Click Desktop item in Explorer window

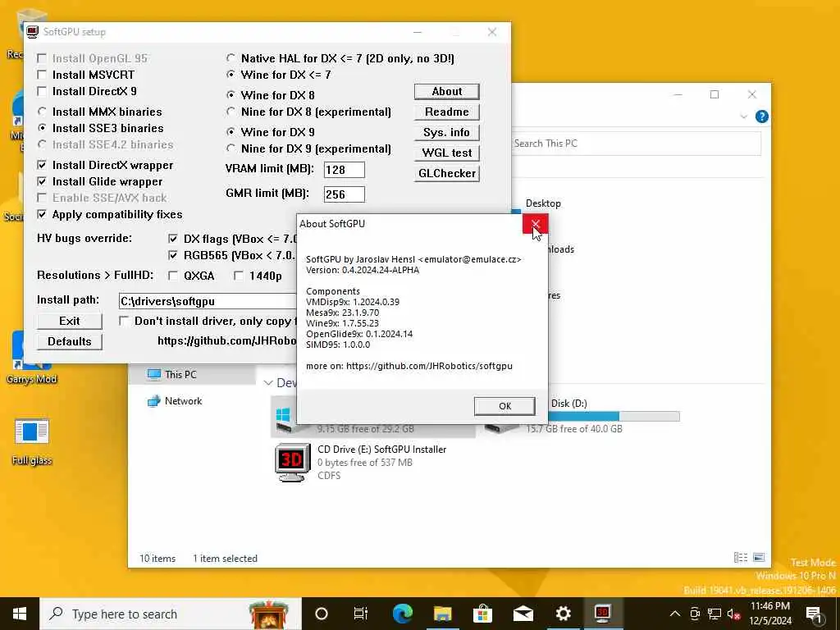click(543, 203)
